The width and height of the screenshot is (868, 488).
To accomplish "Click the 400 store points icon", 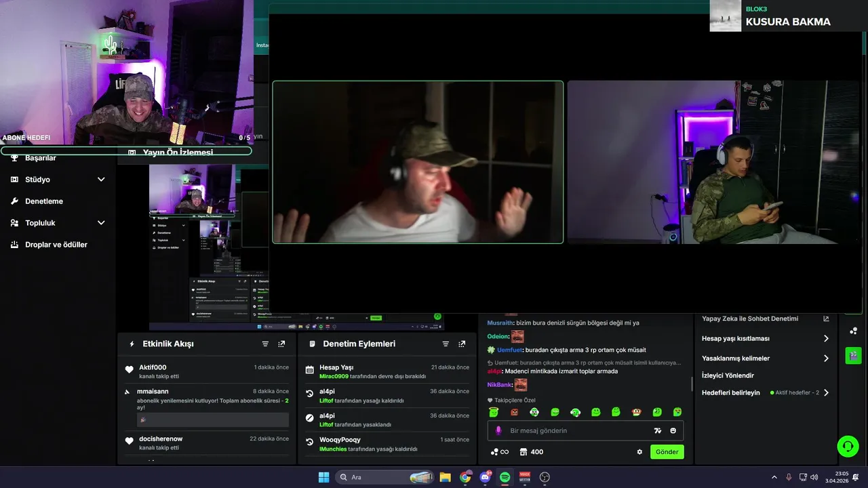I will [532, 452].
